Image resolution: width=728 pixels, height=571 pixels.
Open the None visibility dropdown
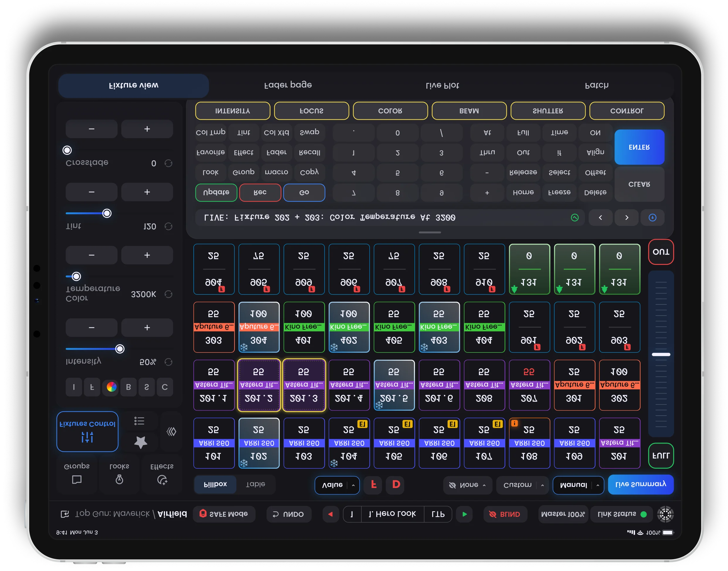467,485
